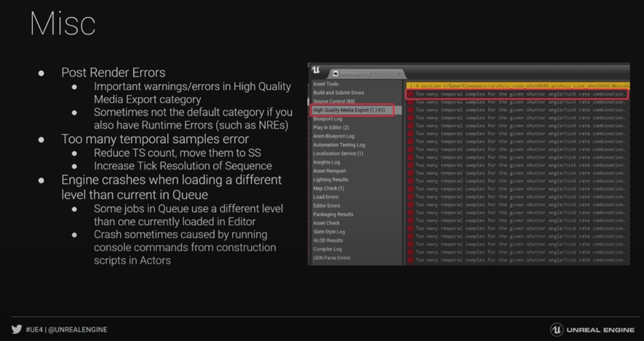Click the Unreal Engine logo in the footer
The width and height of the screenshot is (644, 341).
click(592, 329)
